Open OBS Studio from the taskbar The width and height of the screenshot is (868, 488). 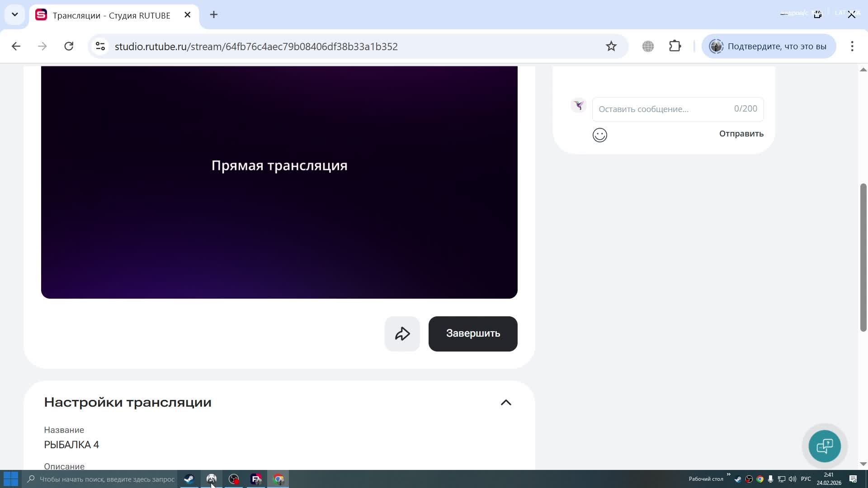click(x=234, y=479)
